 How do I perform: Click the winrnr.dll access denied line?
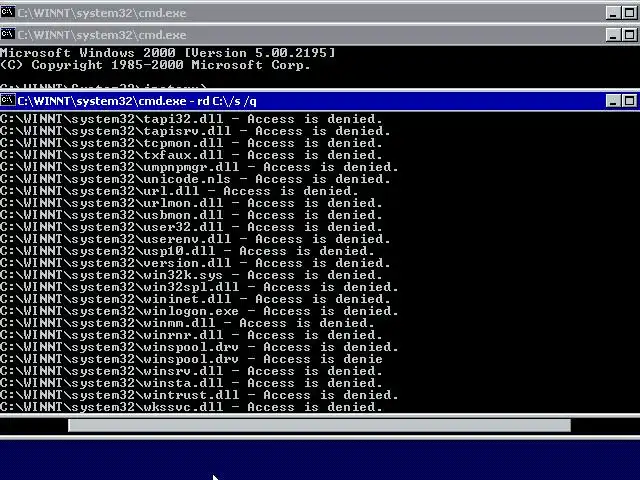pyautogui.click(x=191, y=335)
